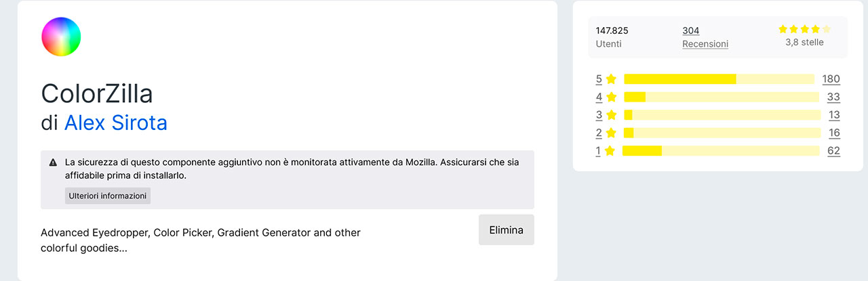Click the five-star rating bar
Screen dimensions: 868x281
(x=719, y=79)
